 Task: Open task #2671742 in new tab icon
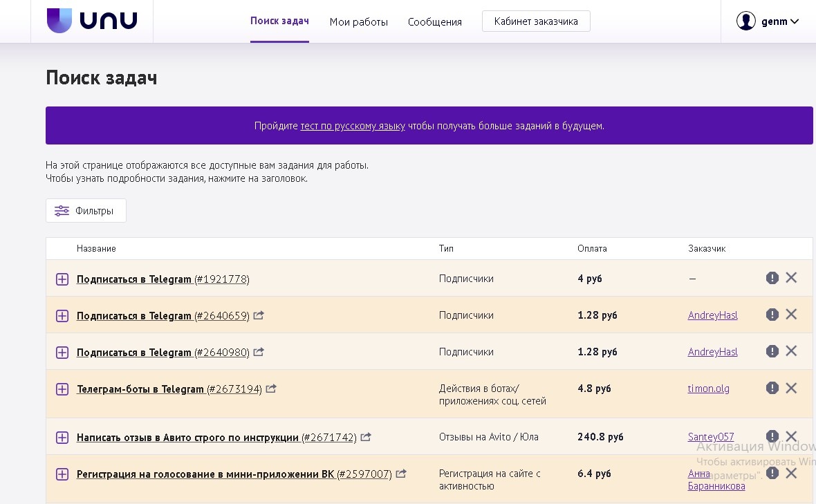tap(366, 437)
